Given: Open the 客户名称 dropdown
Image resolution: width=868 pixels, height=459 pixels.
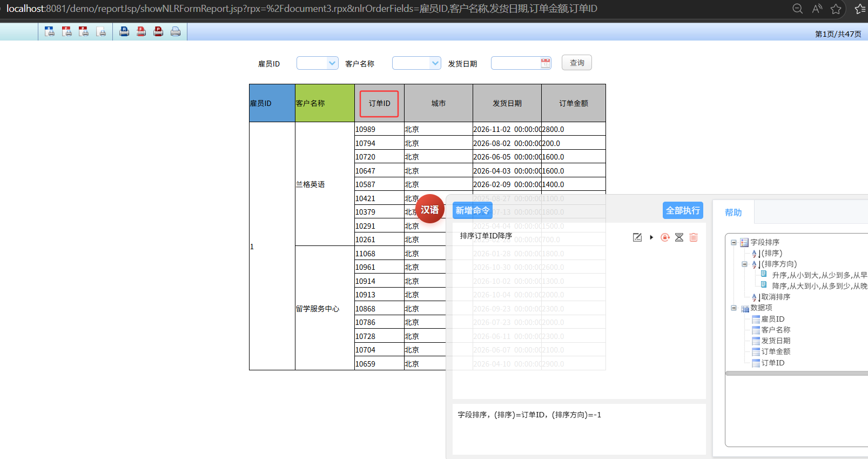Looking at the screenshot, I should [435, 63].
